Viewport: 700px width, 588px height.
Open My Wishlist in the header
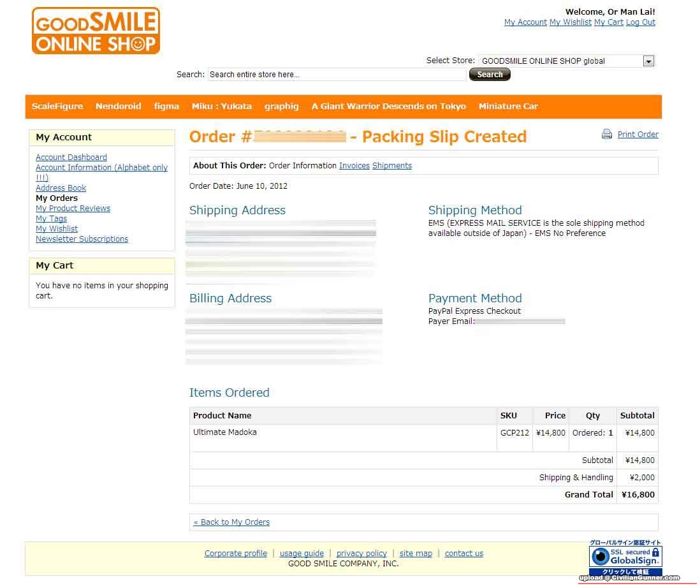(570, 22)
